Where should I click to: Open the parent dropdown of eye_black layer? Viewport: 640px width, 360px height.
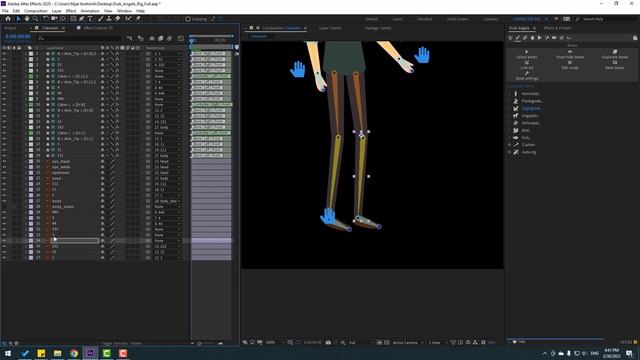[167, 161]
